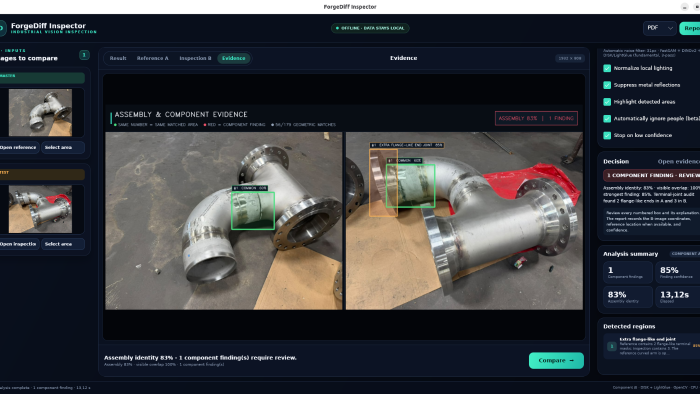Screen dimensions: 700x394
Task: Click Select area under test image
Action: pyautogui.click(x=63, y=244)
